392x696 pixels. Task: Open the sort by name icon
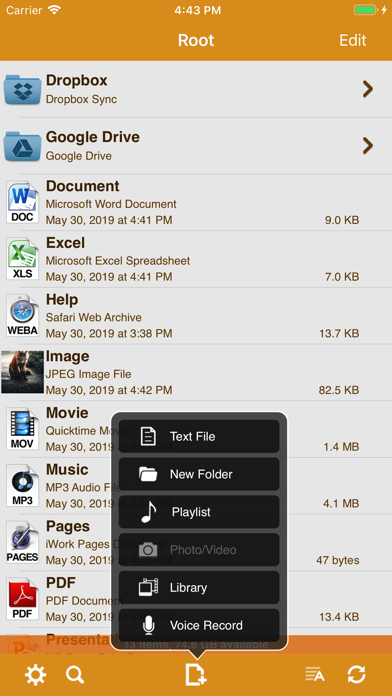[x=315, y=675]
